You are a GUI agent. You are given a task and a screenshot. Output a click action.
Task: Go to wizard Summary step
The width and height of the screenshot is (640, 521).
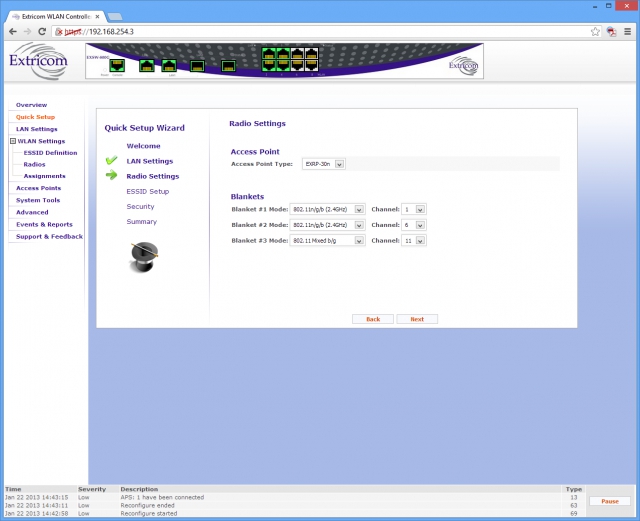click(142, 221)
